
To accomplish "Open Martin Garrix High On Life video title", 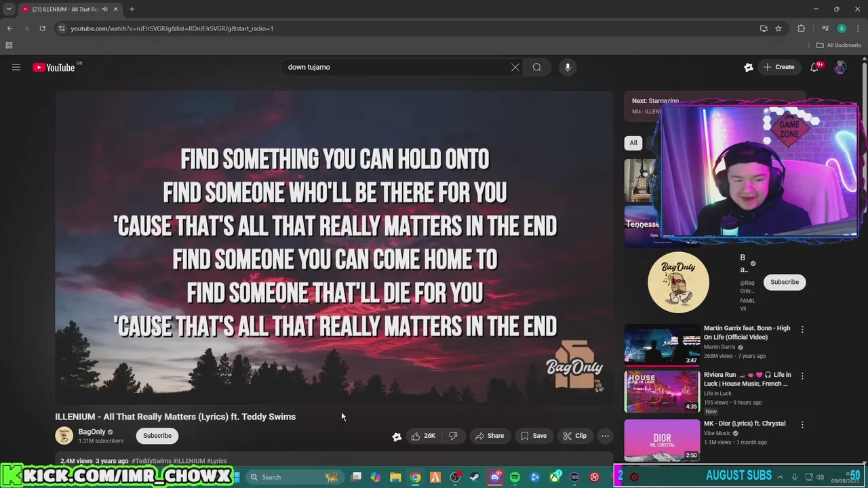I will 747,333.
